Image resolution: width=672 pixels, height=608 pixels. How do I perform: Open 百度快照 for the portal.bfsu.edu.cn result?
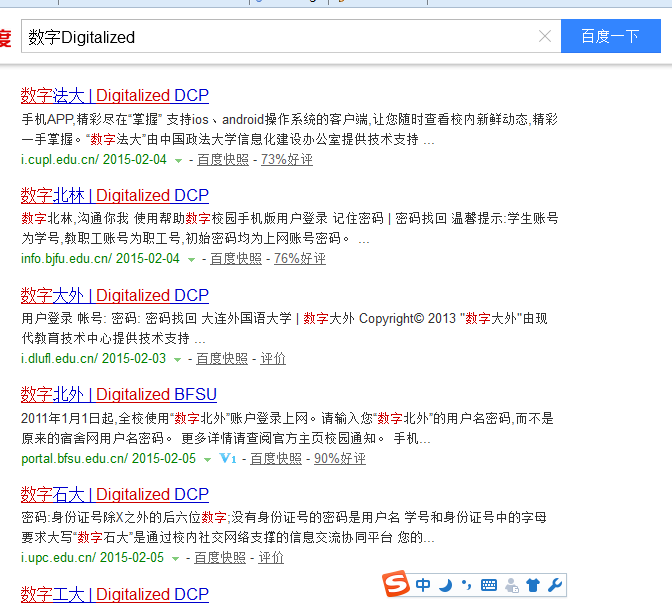pyautogui.click(x=276, y=458)
